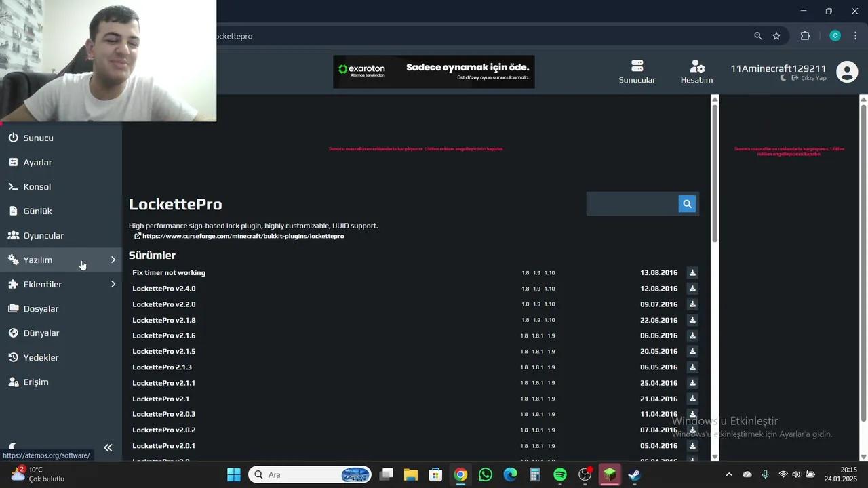This screenshot has width=868, height=488.
Task: Open Günlük log page
Action: coord(61,211)
